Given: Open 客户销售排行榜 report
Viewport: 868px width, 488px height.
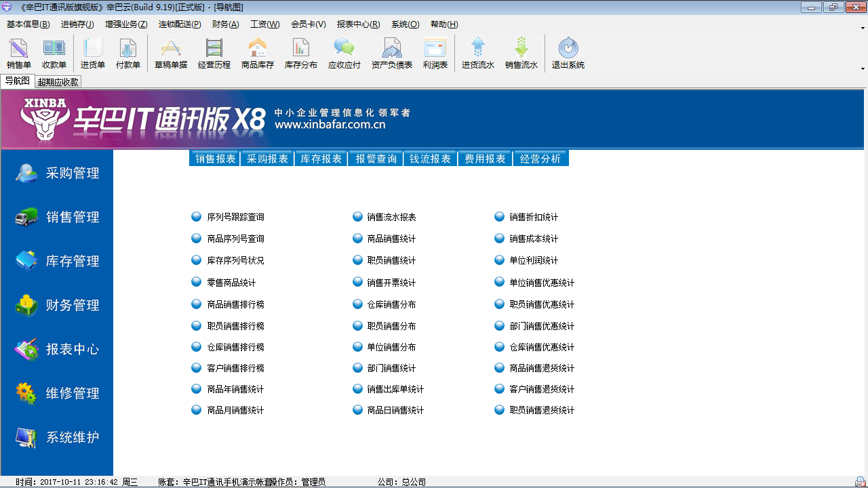Looking at the screenshot, I should point(235,369).
